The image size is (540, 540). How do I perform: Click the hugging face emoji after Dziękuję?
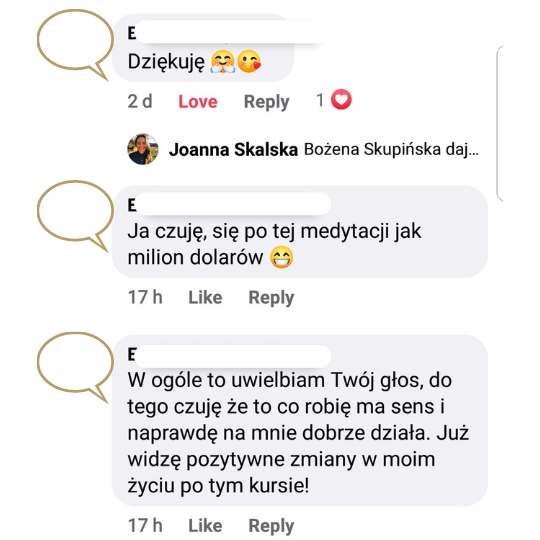(x=223, y=62)
